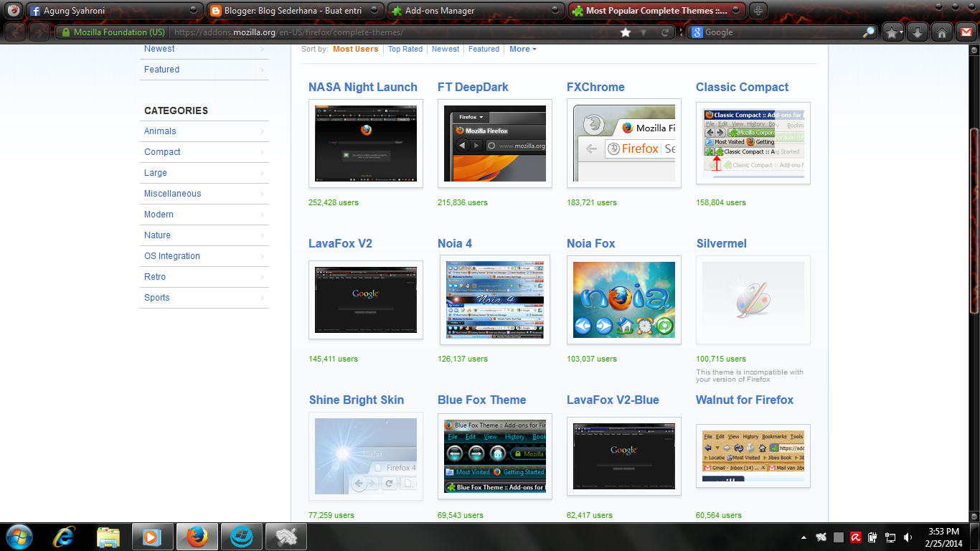
Task: Show Bookmarks with the star-list icon
Action: point(892,32)
